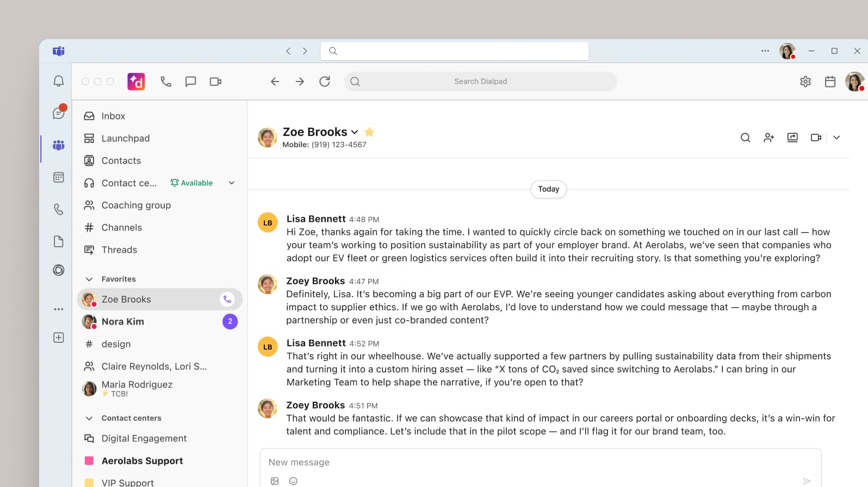Open the Dialpad phone call icon

pyautogui.click(x=166, y=82)
